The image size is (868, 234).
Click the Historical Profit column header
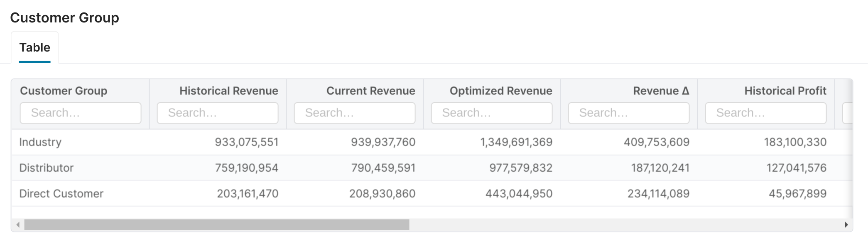785,91
